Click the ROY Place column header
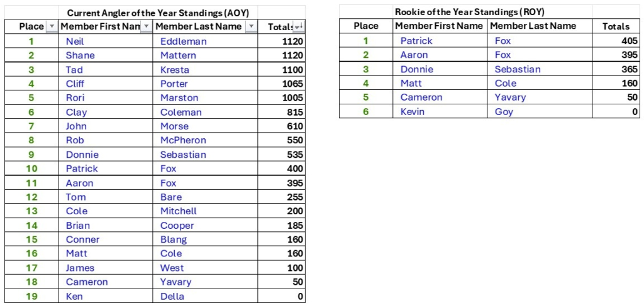This screenshot has width=644, height=308. click(x=366, y=26)
